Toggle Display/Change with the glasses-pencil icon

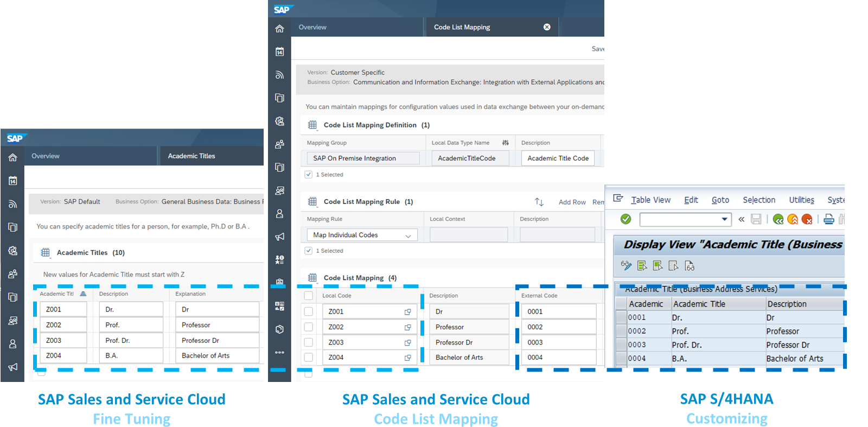coord(626,265)
